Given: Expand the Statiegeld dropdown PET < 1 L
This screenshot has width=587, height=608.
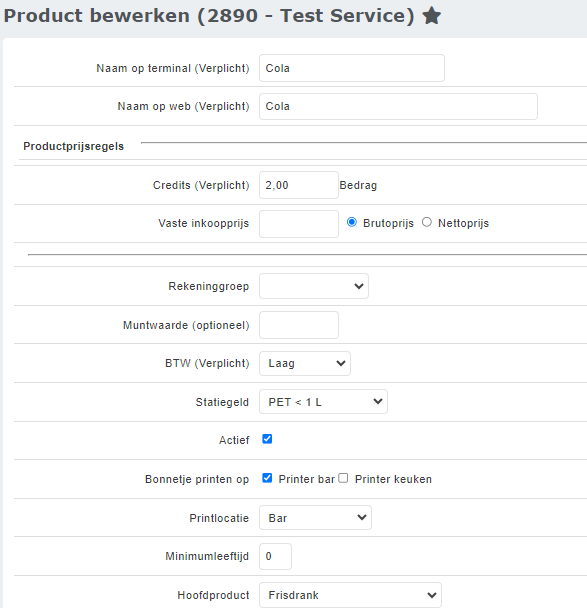Looking at the screenshot, I should pos(323,402).
